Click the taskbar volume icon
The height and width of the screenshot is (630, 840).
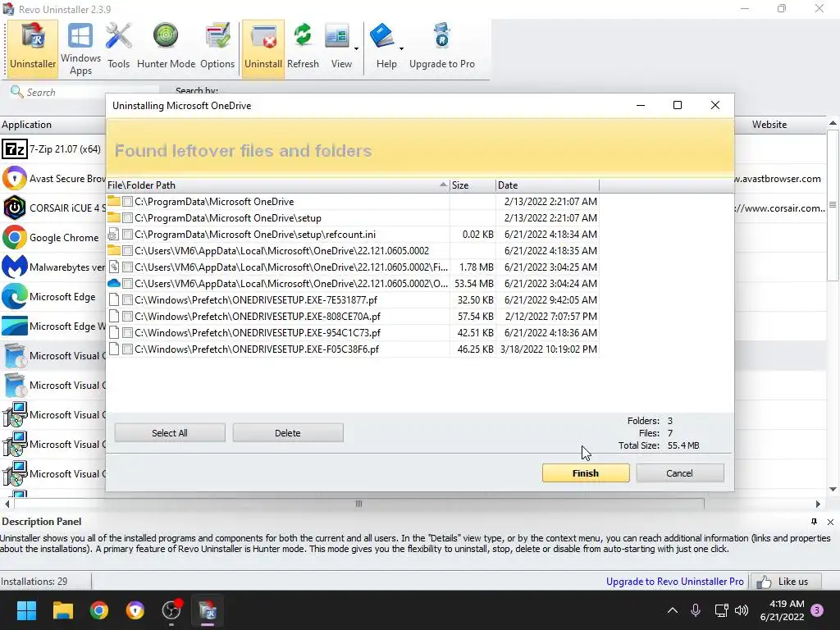(x=742, y=610)
